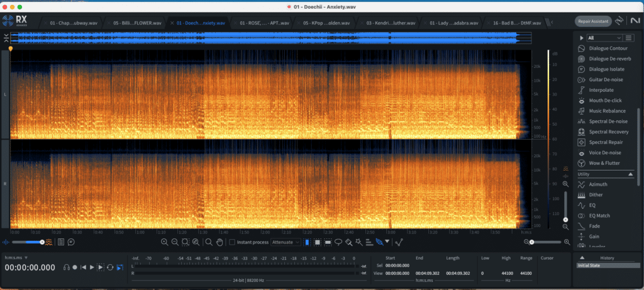This screenshot has width=644, height=290.
Task: Open the Azimuth utility module
Action: [597, 184]
